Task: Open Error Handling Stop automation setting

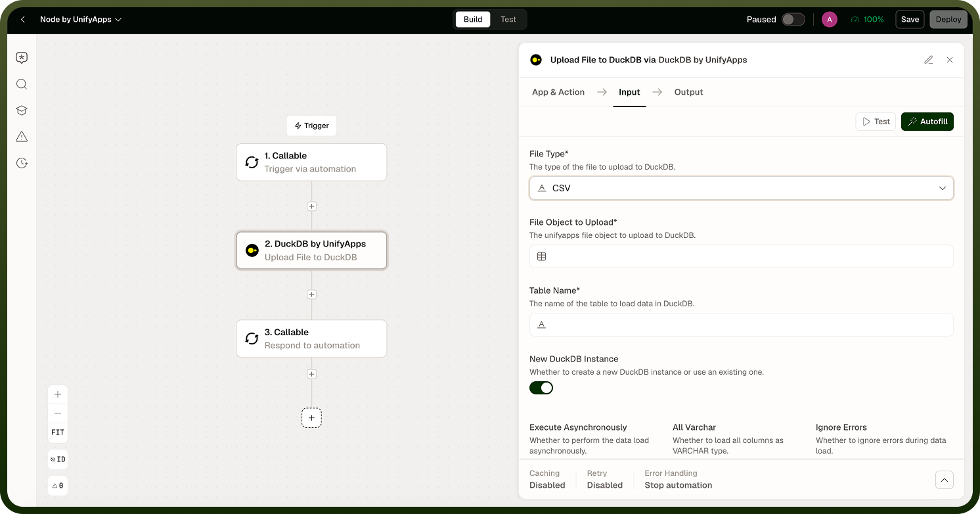Action: coord(679,479)
